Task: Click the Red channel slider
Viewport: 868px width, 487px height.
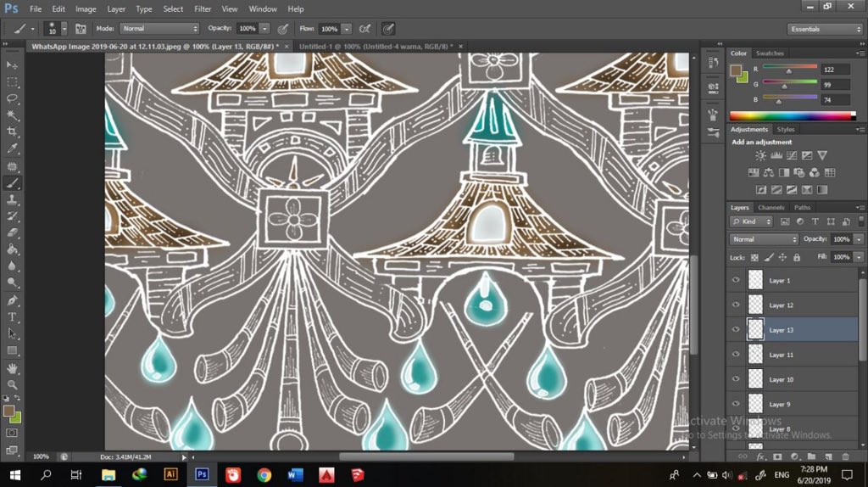Action: 790,68
